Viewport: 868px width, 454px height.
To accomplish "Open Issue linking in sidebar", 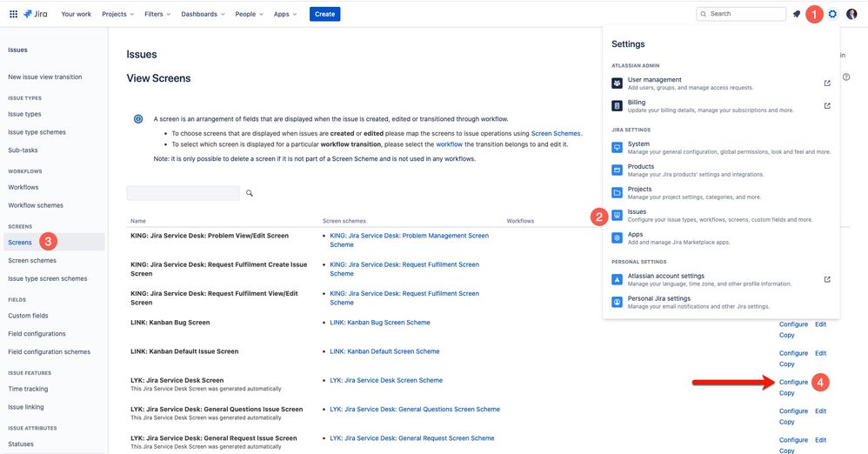I will click(x=26, y=407).
